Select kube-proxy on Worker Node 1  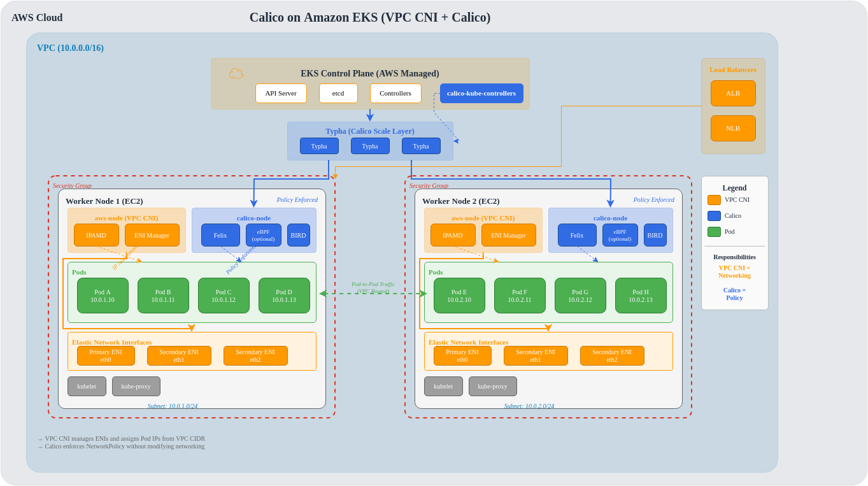(136, 387)
